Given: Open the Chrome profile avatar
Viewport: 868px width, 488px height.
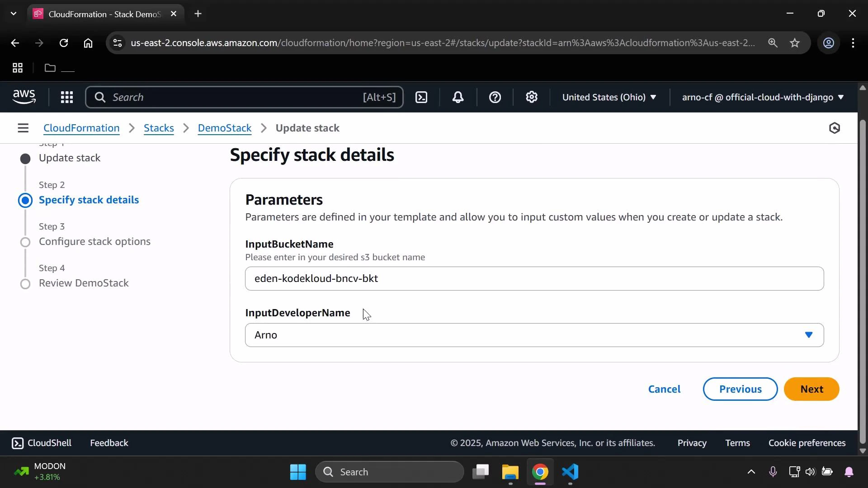Looking at the screenshot, I should [828, 43].
